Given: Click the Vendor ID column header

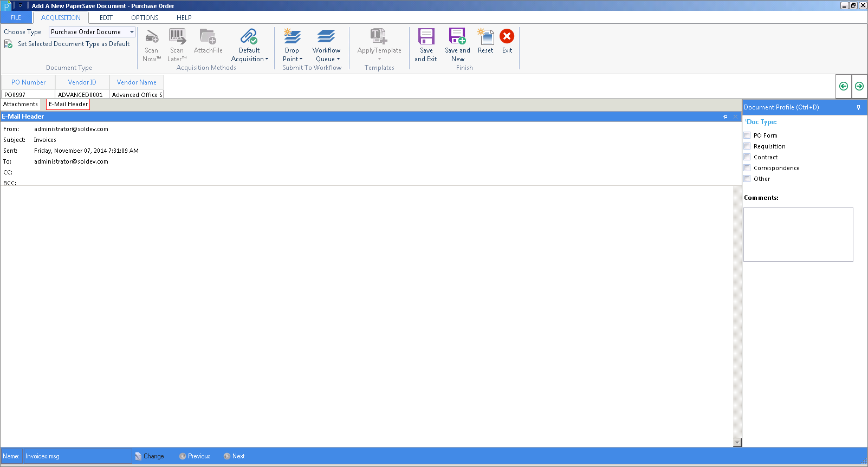Looking at the screenshot, I should pos(82,82).
